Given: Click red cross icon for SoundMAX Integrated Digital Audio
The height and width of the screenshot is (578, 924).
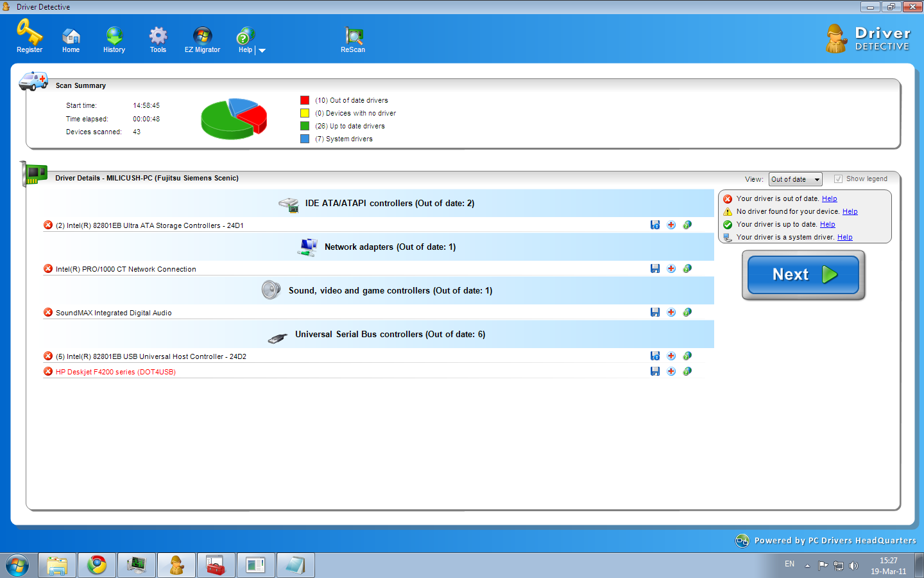Looking at the screenshot, I should pos(671,312).
